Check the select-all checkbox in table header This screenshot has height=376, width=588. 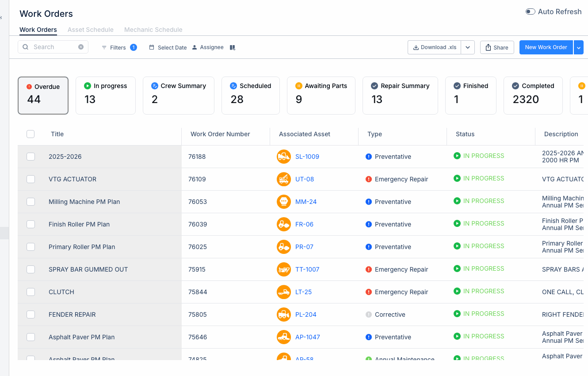point(31,134)
